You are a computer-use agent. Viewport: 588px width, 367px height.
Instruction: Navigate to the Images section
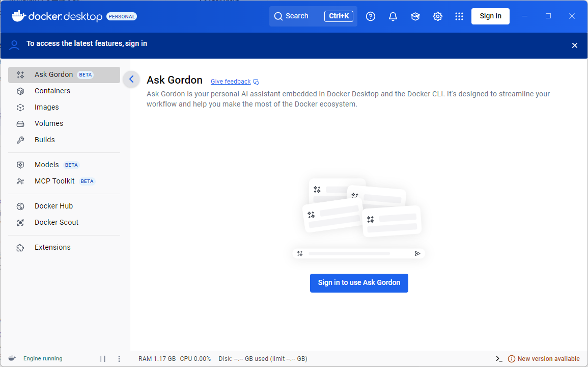click(x=47, y=107)
